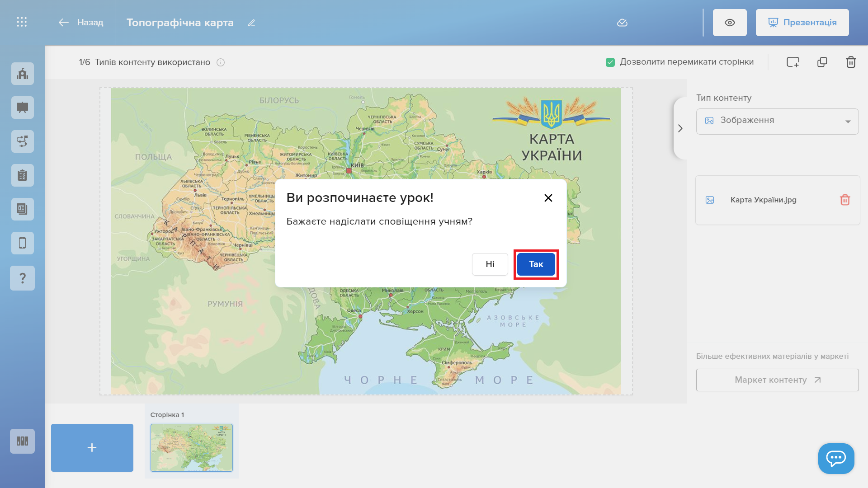Duplicate page using the copy icon
Viewport: 868px width, 488px height.
(x=822, y=62)
